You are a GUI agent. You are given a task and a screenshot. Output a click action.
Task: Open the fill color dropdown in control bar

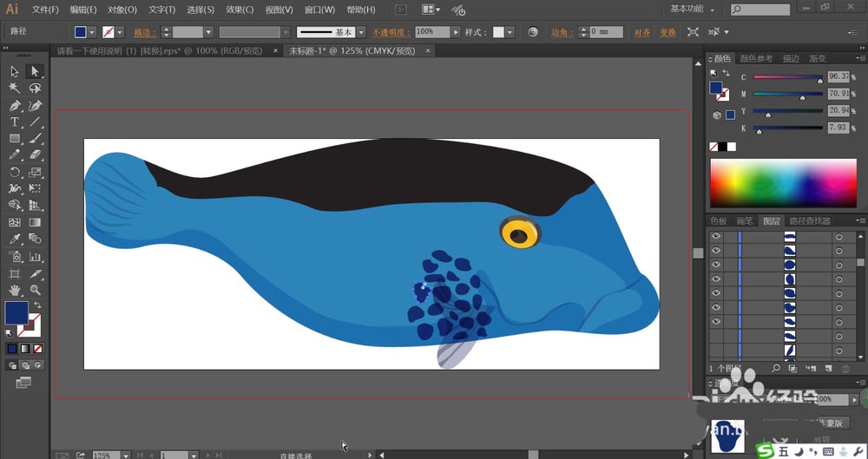coord(94,32)
